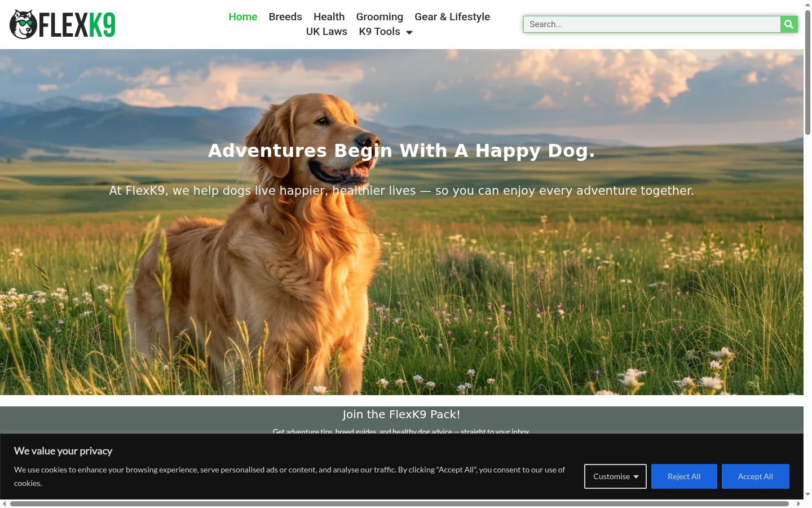
Task: Click the 'Join the FlexK9 Pack!' heading
Action: coord(401,414)
